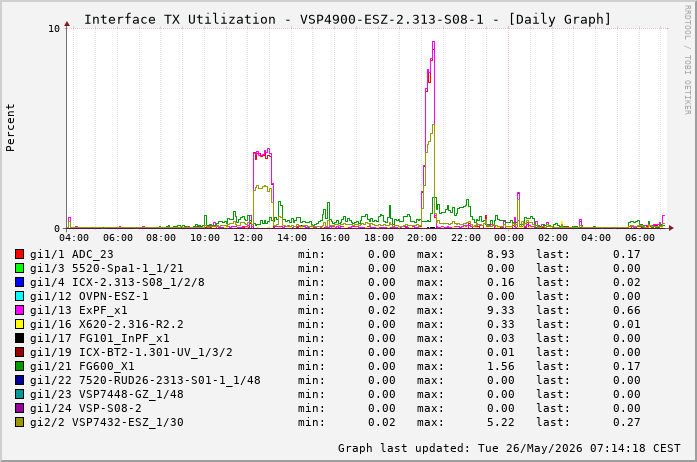697x462 pixels.
Task: Click the 'Percent' y-axis label
Action: click(x=10, y=128)
